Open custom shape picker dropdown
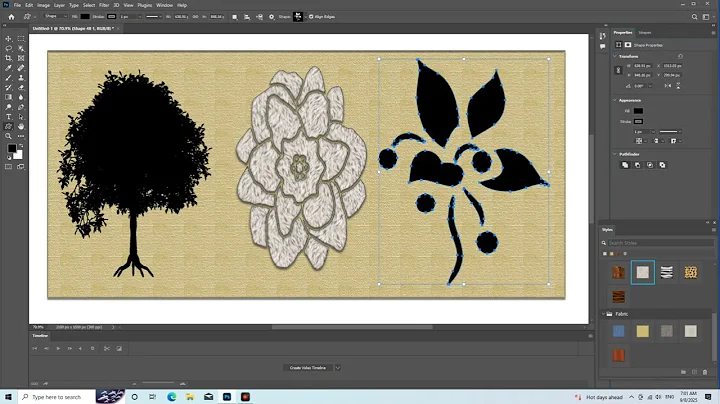The image size is (720, 404). (306, 17)
